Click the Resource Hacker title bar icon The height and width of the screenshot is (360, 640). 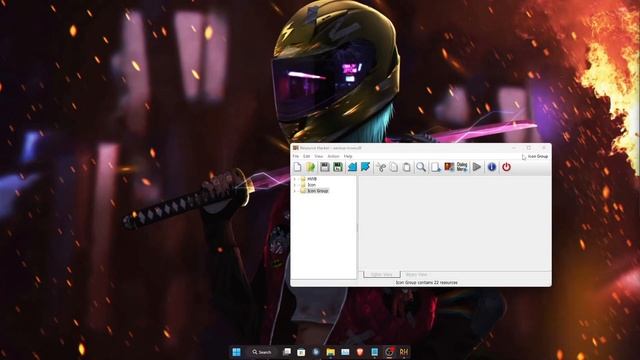click(x=296, y=148)
